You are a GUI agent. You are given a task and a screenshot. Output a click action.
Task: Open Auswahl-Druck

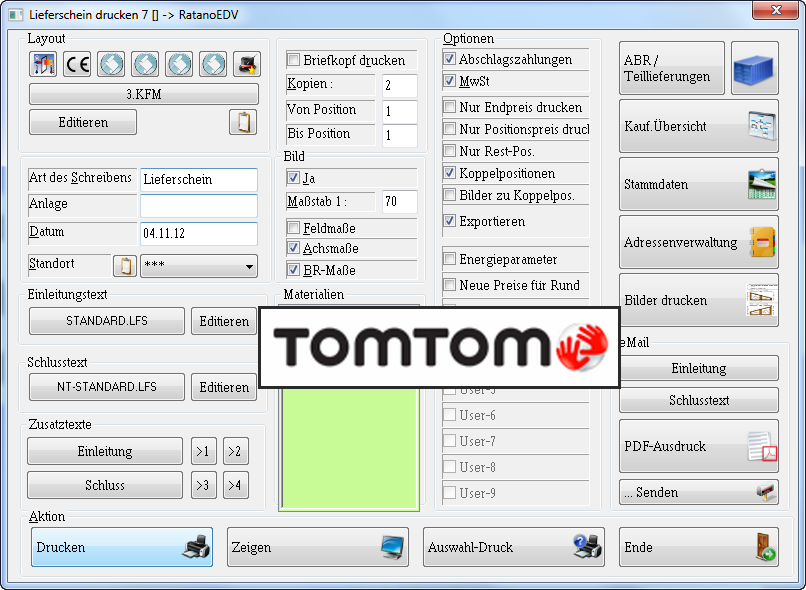514,547
